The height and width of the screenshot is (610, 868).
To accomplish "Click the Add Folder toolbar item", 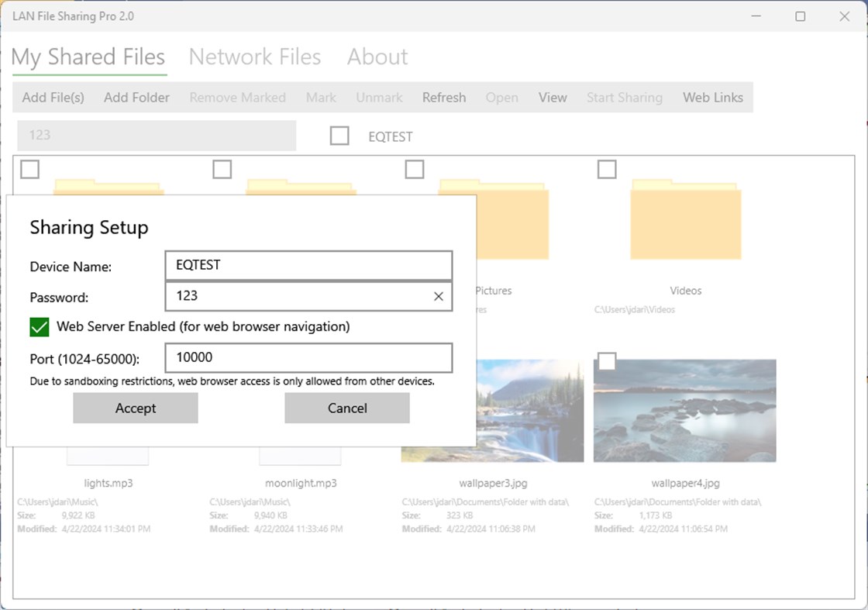I will [x=136, y=97].
